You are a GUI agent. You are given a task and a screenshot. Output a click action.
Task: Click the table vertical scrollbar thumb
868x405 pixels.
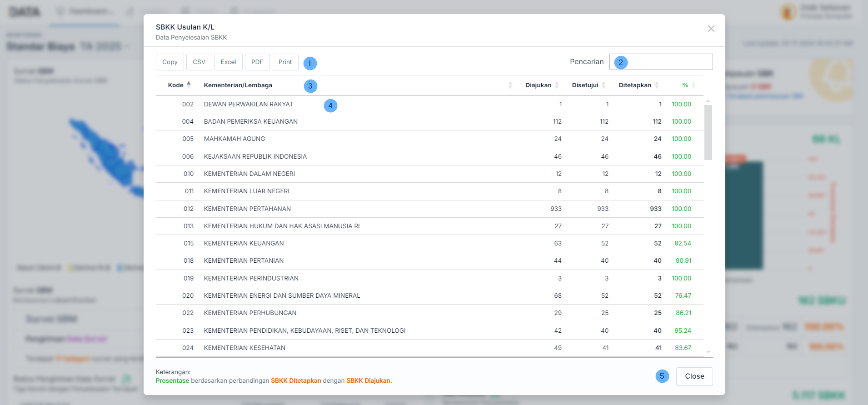click(x=708, y=132)
